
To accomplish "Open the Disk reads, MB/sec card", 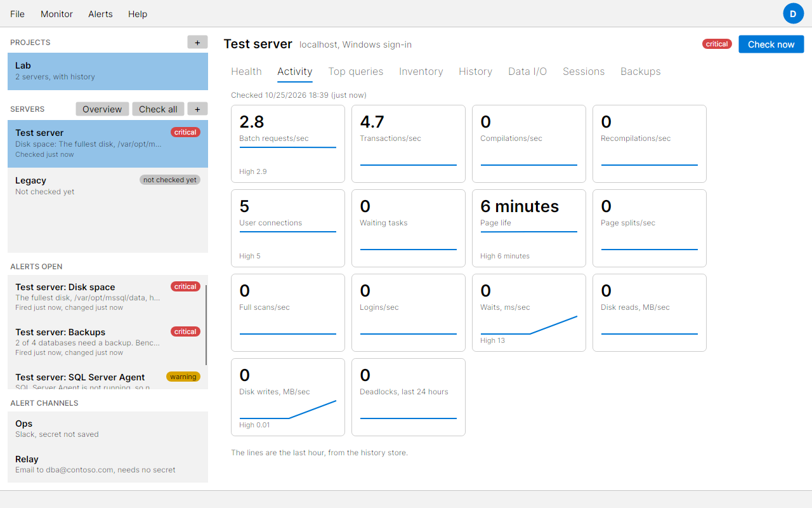I will pos(650,313).
